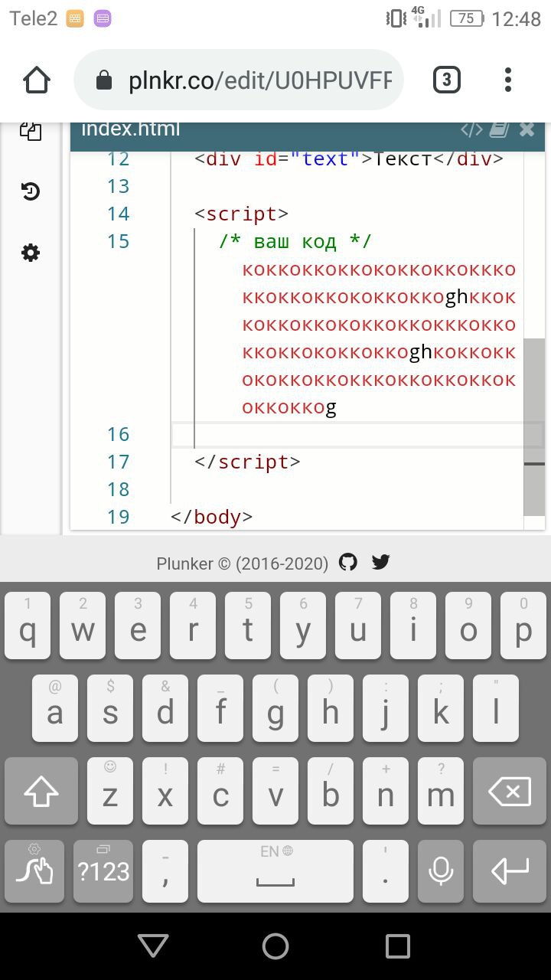The height and width of the screenshot is (980, 551).
Task: Tap the e key on the keyboard
Action: pyautogui.click(x=138, y=626)
